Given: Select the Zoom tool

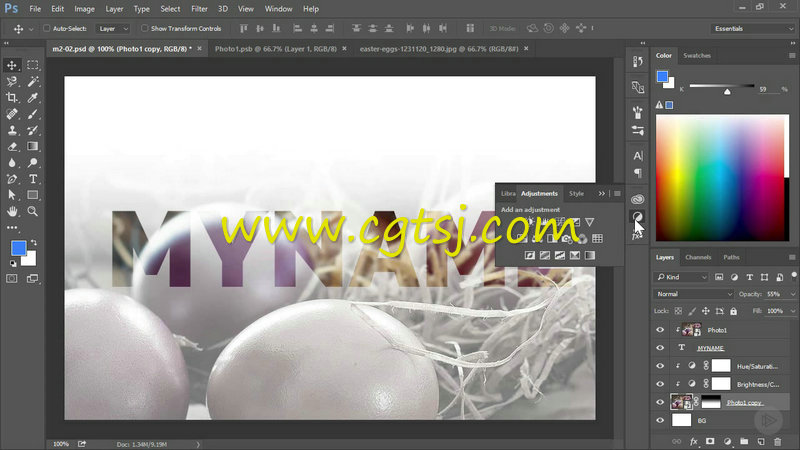Looking at the screenshot, I should click(x=33, y=211).
